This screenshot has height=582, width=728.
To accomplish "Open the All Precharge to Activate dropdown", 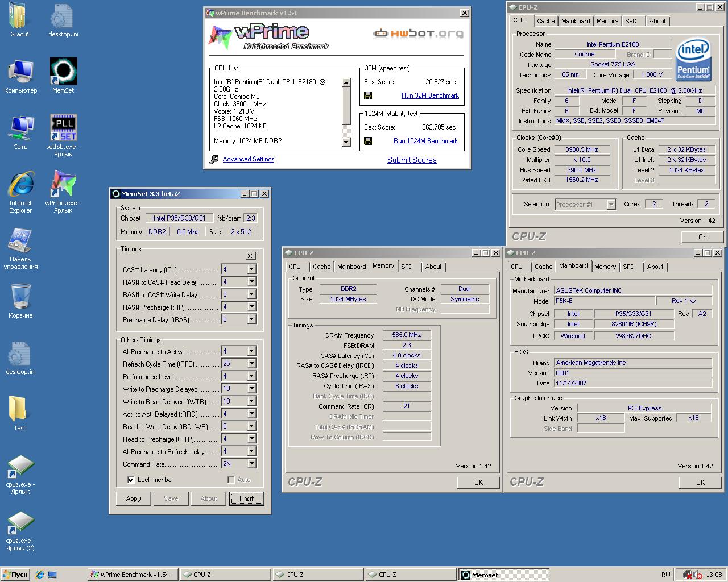I will [x=251, y=351].
